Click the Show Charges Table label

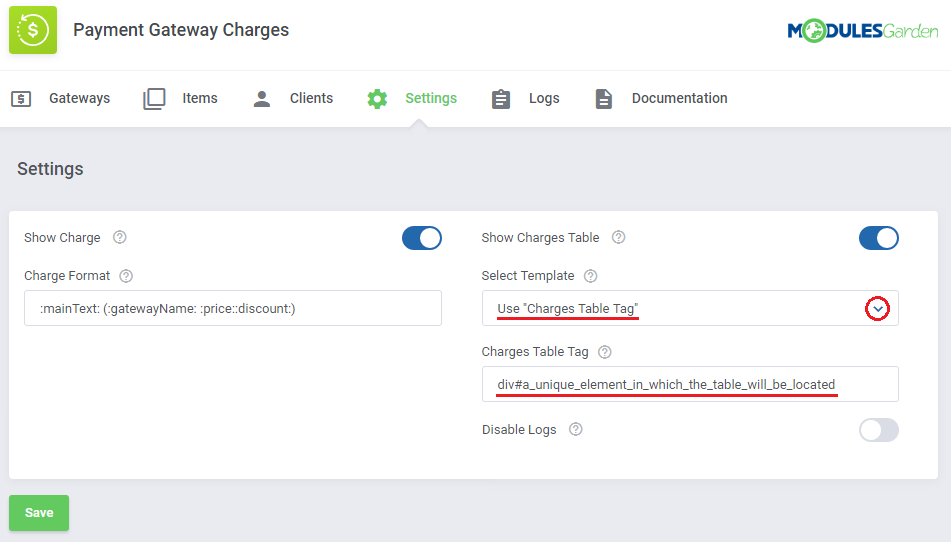(540, 238)
